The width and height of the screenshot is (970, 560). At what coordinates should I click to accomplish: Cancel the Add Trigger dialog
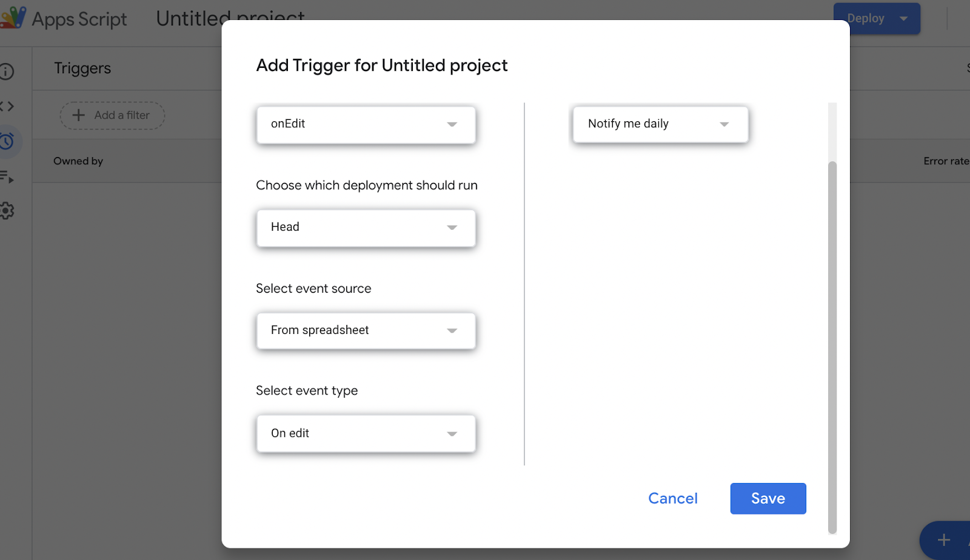tap(672, 498)
